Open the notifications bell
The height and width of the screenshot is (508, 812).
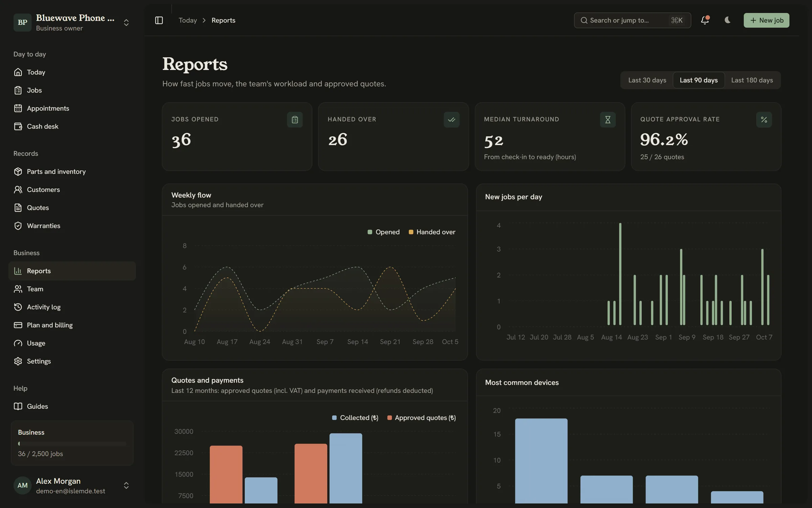(x=705, y=20)
